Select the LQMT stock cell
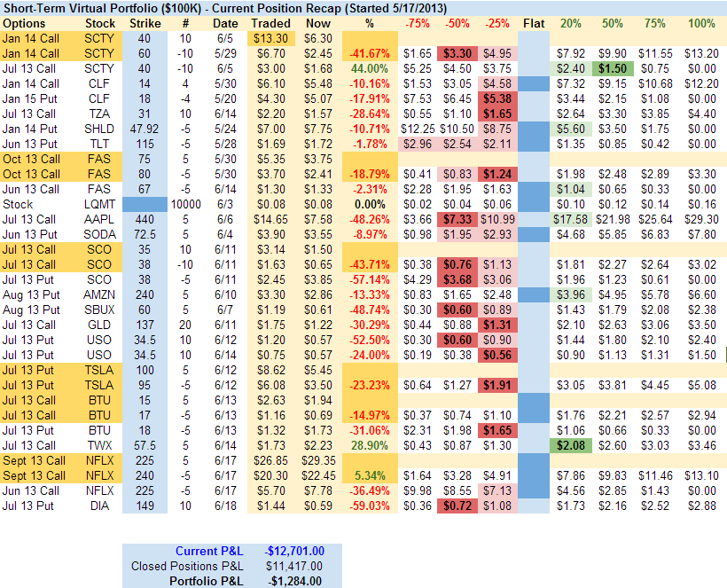 (x=100, y=203)
